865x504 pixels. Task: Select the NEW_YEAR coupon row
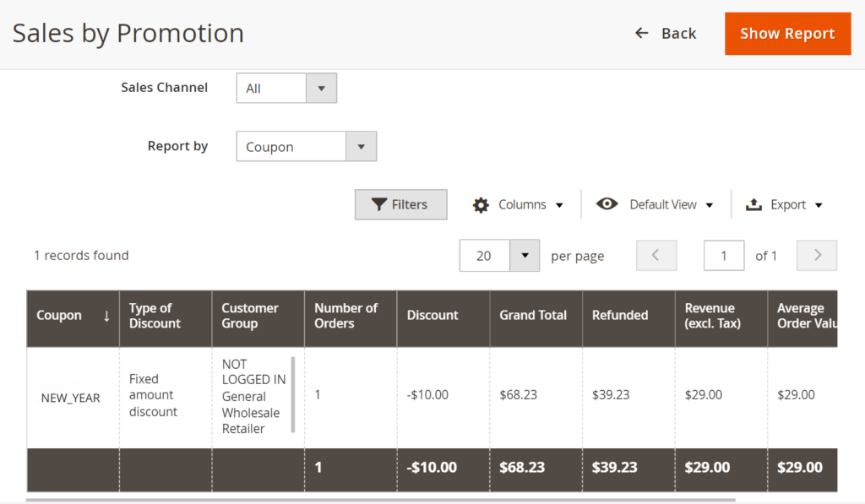pos(71,397)
